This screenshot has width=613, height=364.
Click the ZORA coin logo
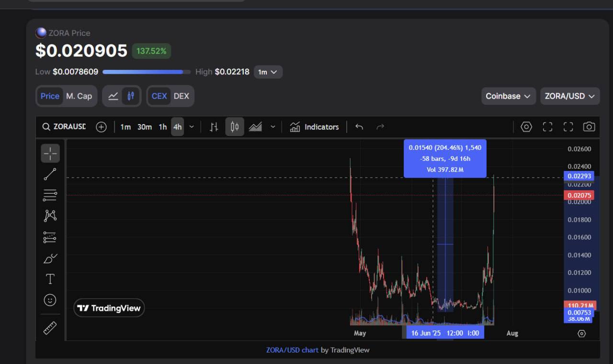41,33
